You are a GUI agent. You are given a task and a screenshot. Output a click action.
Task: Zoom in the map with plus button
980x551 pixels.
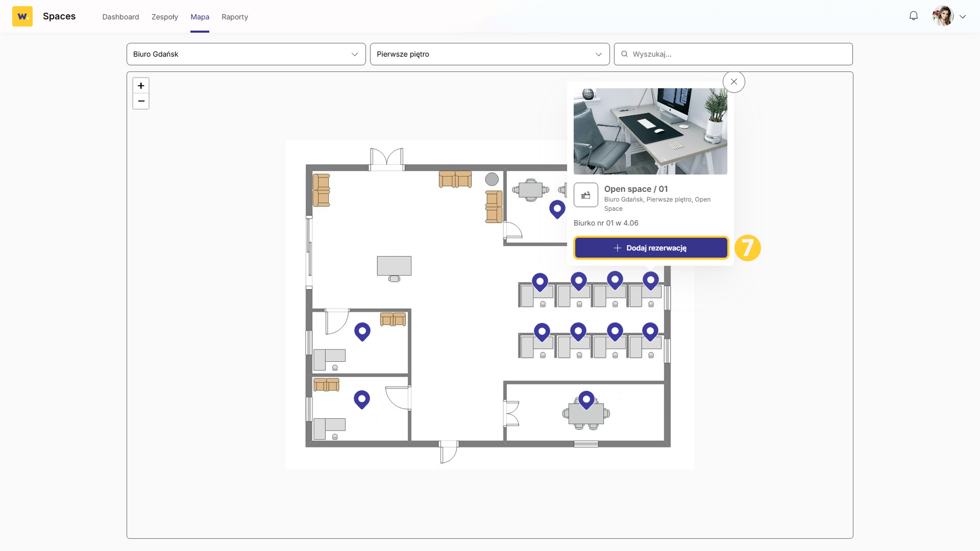click(141, 86)
